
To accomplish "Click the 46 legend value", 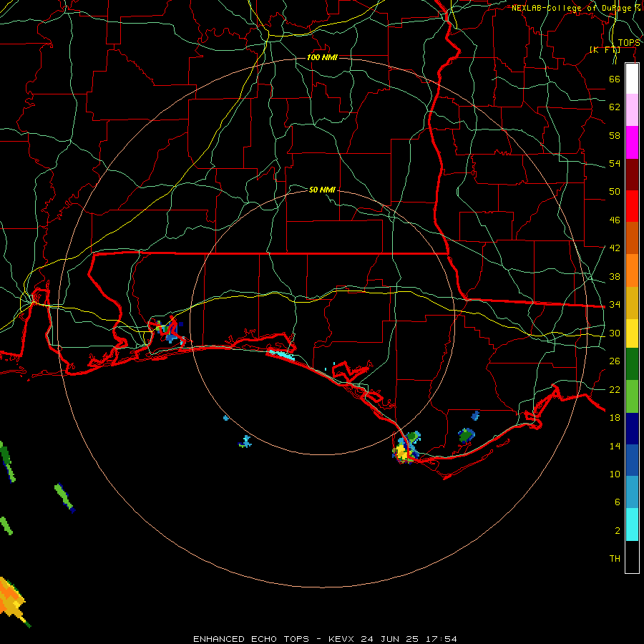I will 615,220.
